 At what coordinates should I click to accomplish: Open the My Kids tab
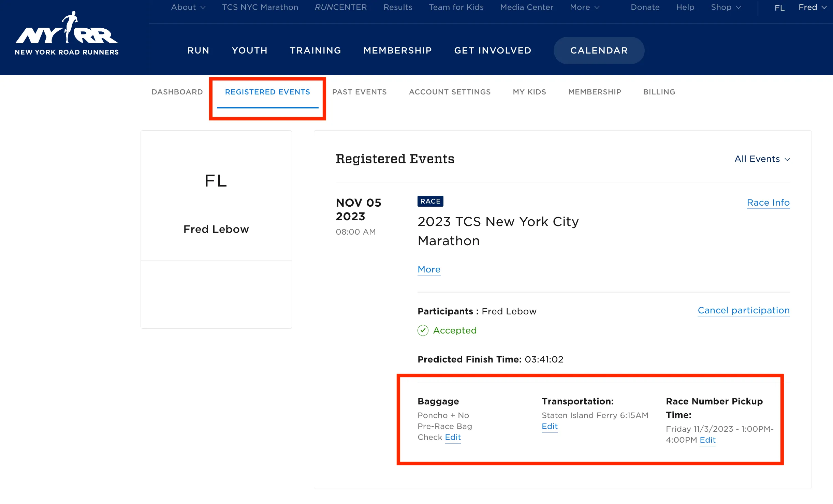point(529,92)
